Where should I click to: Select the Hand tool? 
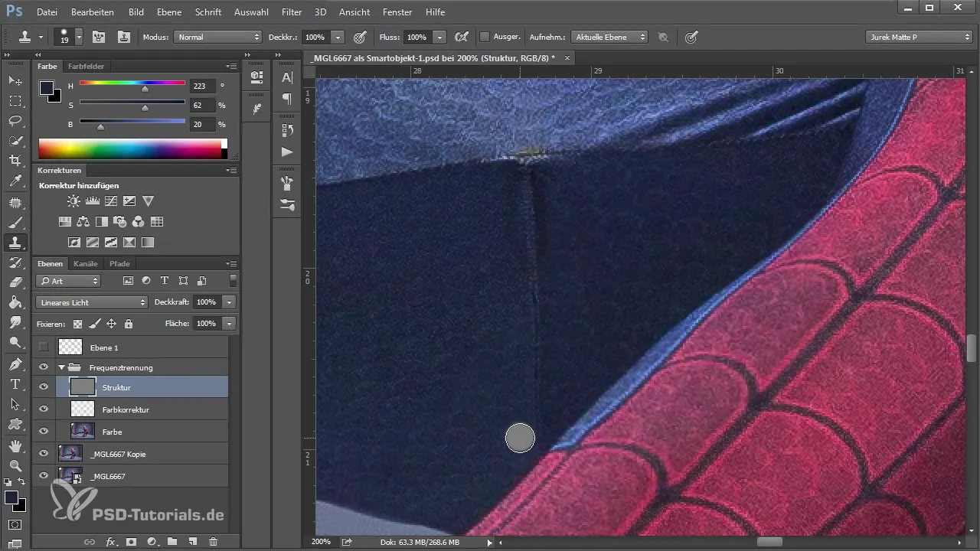point(15,445)
